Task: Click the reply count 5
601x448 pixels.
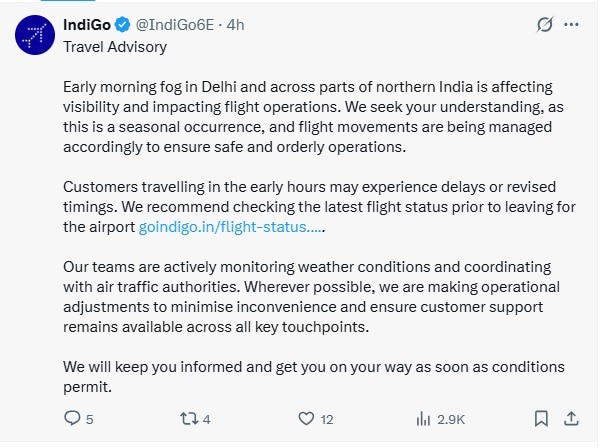Action: click(x=90, y=419)
